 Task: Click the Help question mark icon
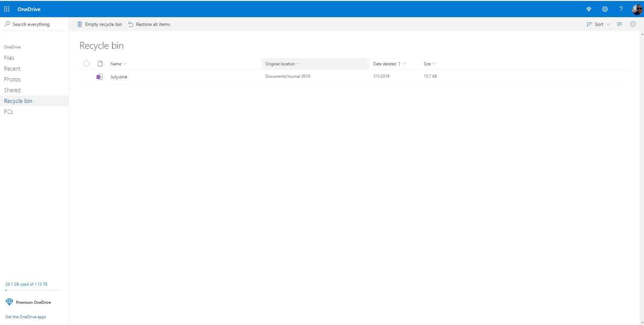[x=621, y=9]
